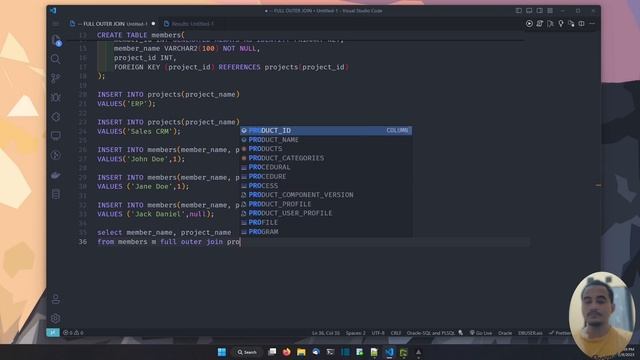The width and height of the screenshot is (640, 360).
Task: Click the remote window indicator in status bar
Action: pyautogui.click(x=53, y=333)
